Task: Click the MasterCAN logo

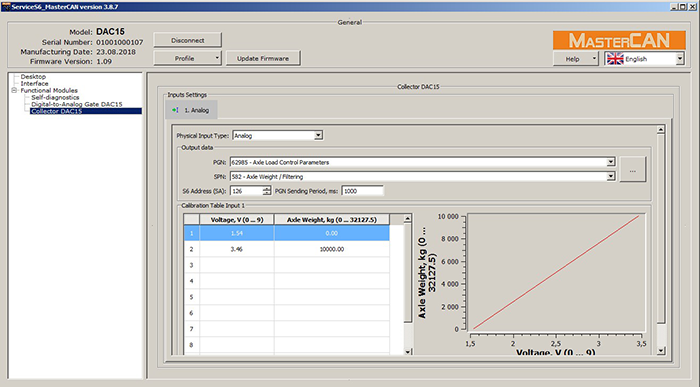Action: [619, 40]
